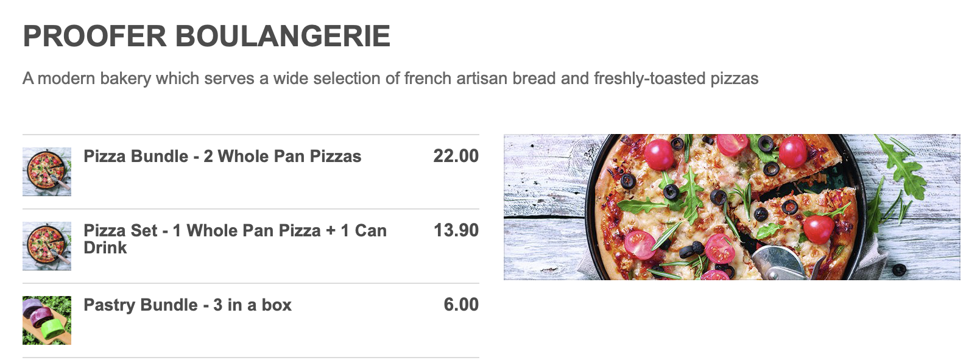980x360 pixels.
Task: Open the Pastry Bundle thumbnail photo
Action: coord(47,320)
